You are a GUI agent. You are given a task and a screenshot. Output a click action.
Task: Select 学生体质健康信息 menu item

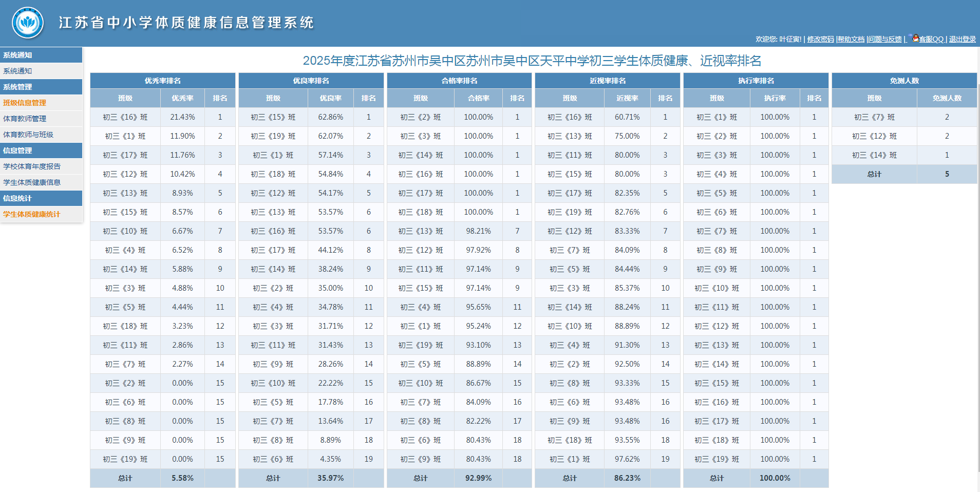32,182
